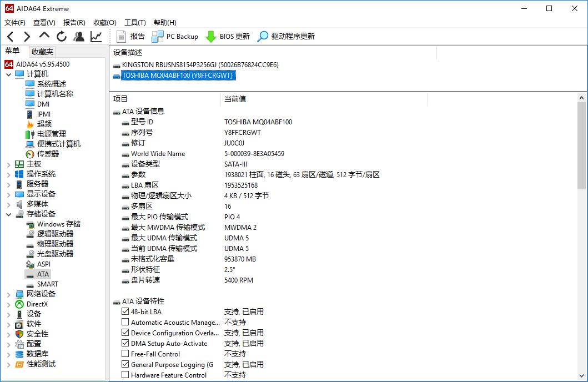Viewport: 588px width, 382px height.
Task: Open 电源管理 power management item
Action: tap(46, 134)
